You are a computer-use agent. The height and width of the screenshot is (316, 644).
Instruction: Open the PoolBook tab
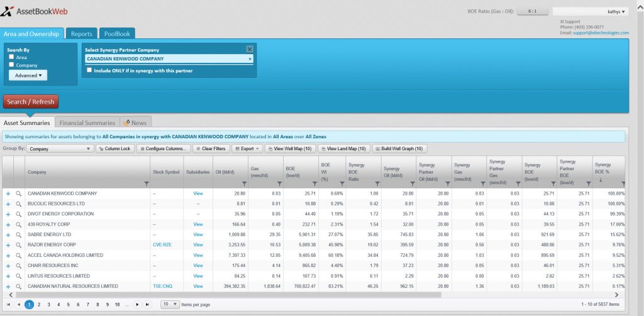[x=117, y=34]
